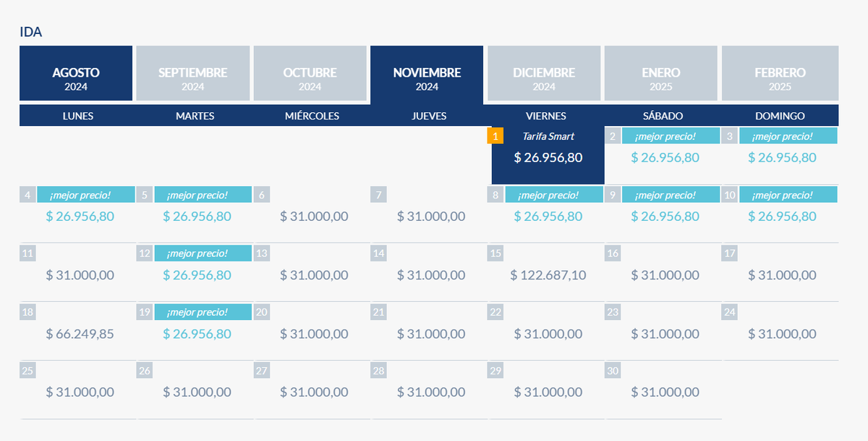Choose Sunday the 3rd fare

pos(782,157)
